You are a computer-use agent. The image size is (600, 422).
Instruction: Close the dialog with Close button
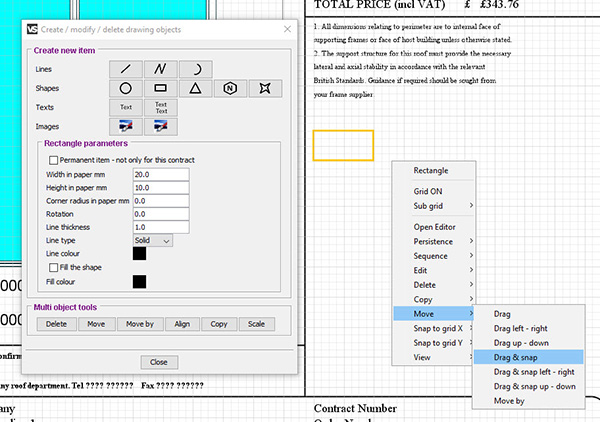(x=159, y=362)
